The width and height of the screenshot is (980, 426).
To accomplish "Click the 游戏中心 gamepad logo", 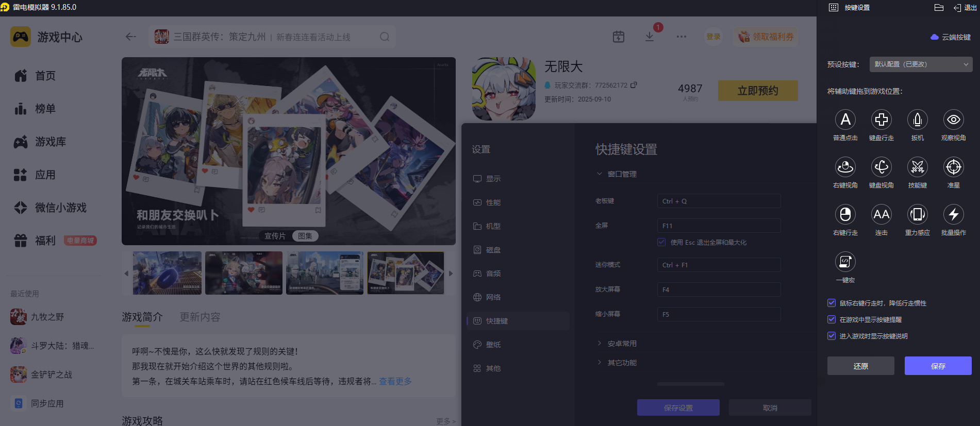I will click(21, 37).
